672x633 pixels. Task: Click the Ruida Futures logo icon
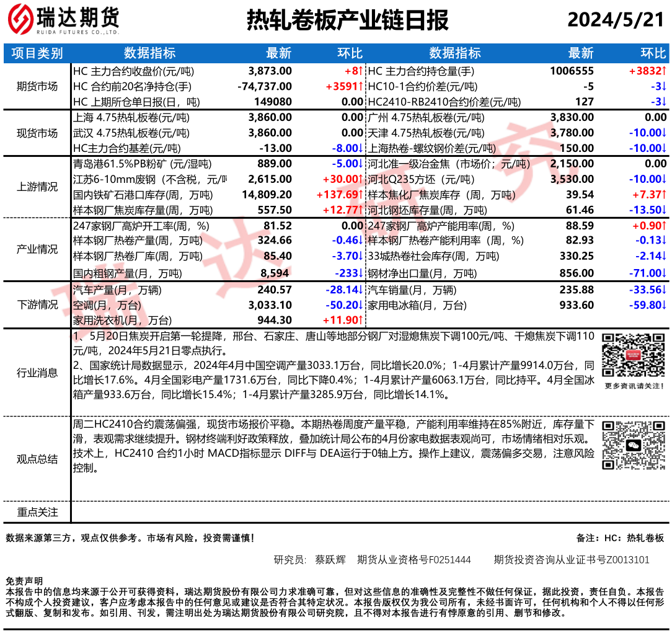pyautogui.click(x=20, y=21)
